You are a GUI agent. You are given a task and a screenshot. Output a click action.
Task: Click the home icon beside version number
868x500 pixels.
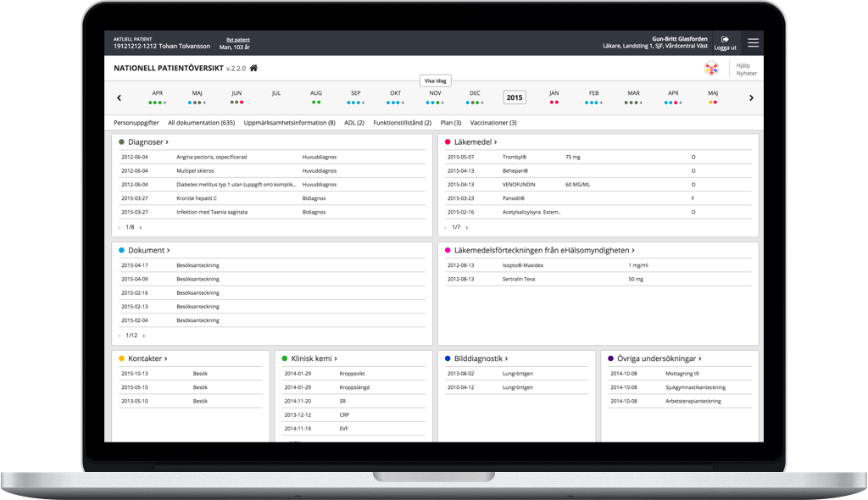pos(253,68)
